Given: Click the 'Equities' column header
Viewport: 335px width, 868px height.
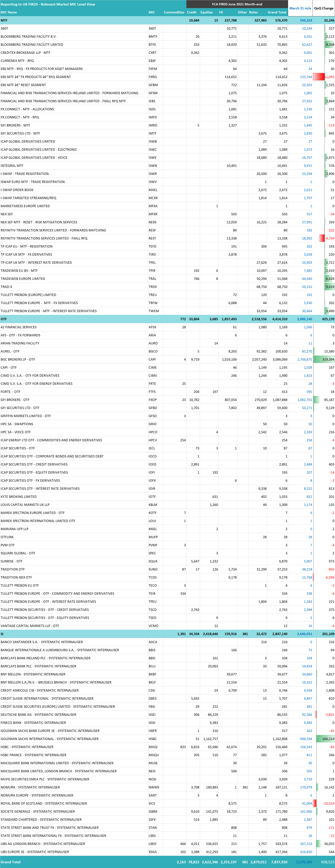Looking at the screenshot, I should [x=206, y=12].
